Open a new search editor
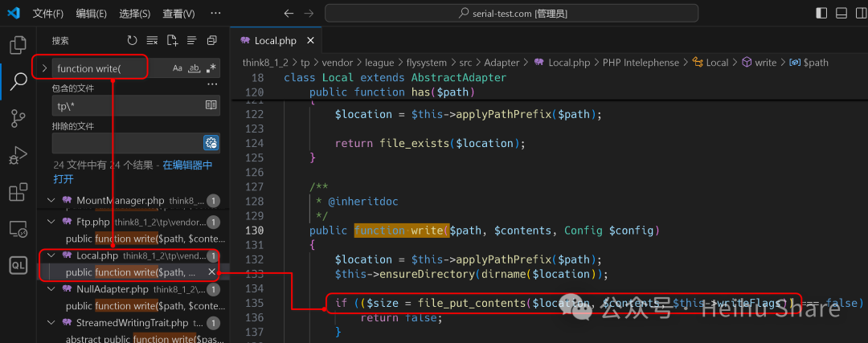This screenshot has height=343, width=868. (x=172, y=40)
